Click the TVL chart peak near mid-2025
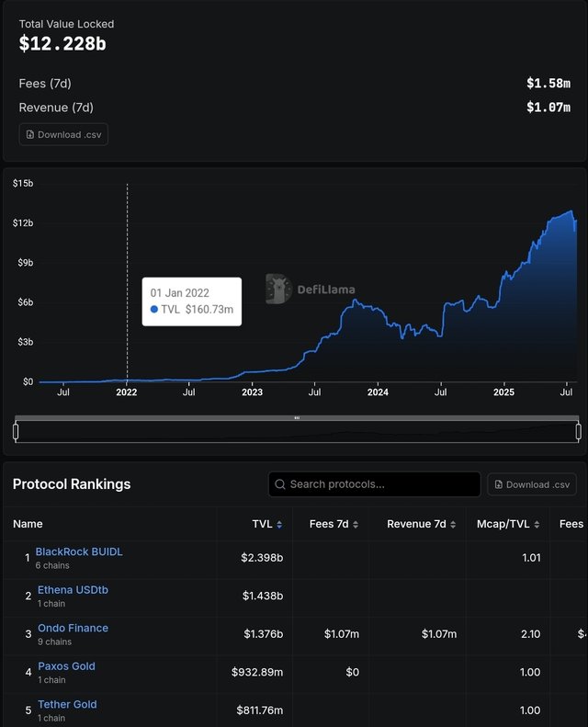The image size is (588, 727). tap(571, 211)
